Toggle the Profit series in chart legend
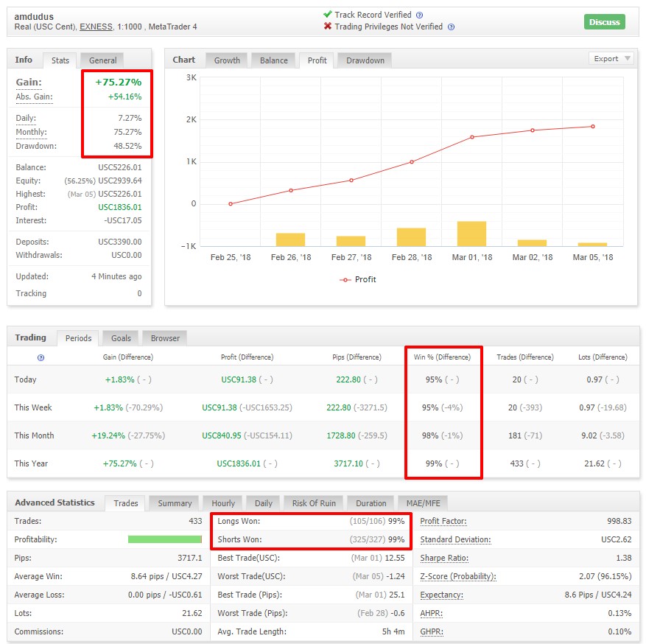646x644 pixels. (x=357, y=279)
